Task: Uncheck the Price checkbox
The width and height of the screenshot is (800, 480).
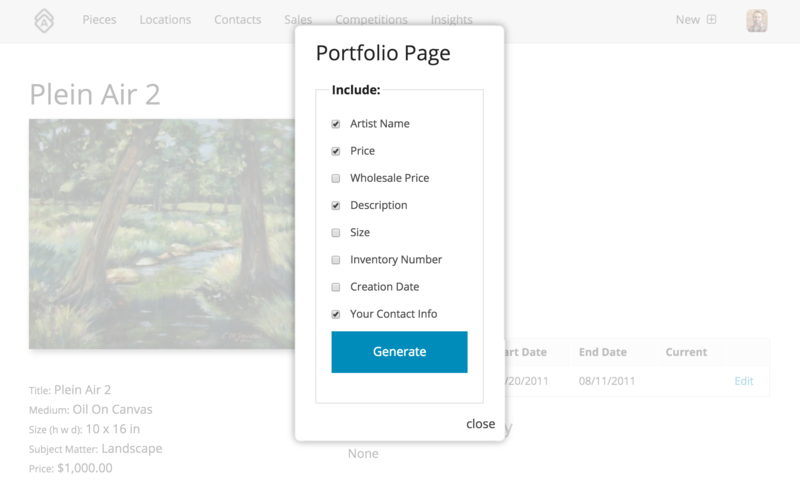Action: (x=336, y=151)
